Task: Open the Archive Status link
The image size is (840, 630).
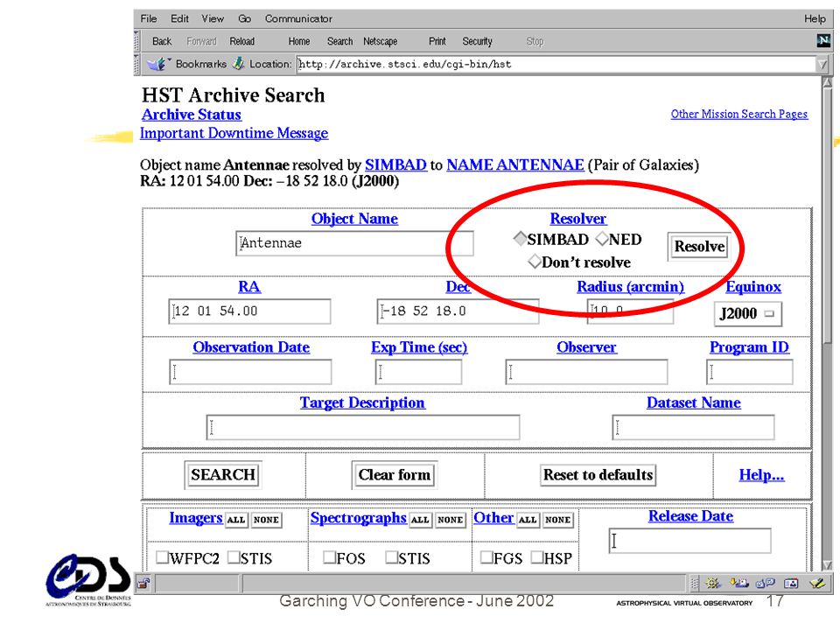Action: coord(192,115)
